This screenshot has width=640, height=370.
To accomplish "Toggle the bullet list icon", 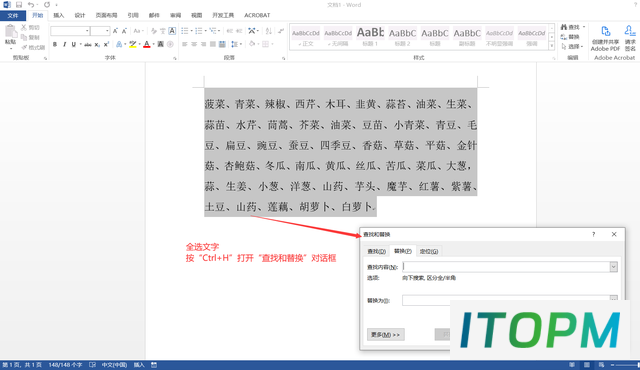I will click(184, 31).
